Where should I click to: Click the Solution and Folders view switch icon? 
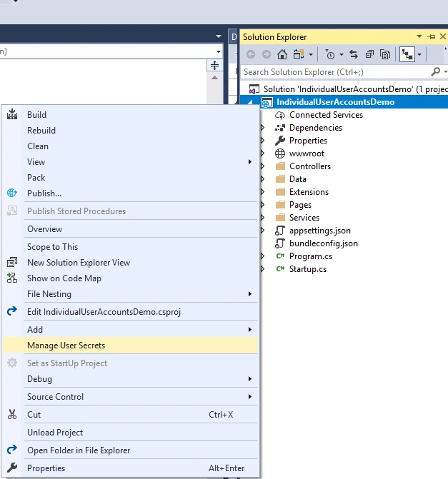(299, 54)
